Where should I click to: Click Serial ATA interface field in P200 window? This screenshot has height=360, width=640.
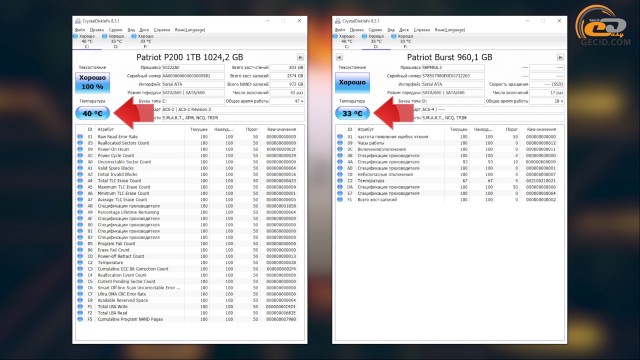point(193,84)
